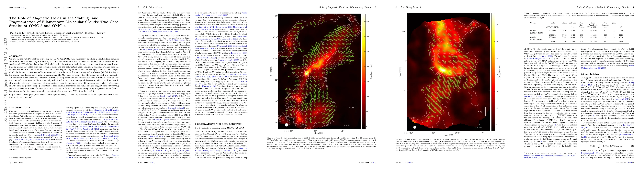The image size is (644, 169).
Task: Click the 'Key words:' label below the abstract
Action: tap(15, 94)
